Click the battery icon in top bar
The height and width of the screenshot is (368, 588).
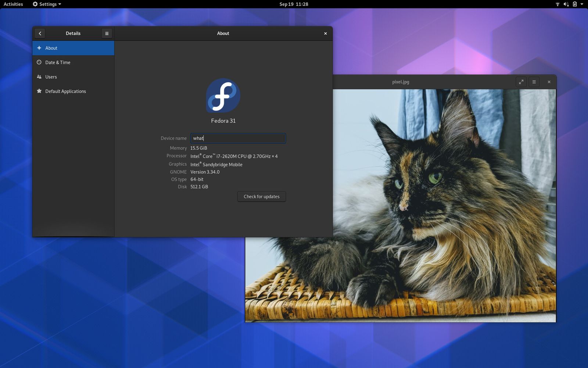(x=574, y=4)
